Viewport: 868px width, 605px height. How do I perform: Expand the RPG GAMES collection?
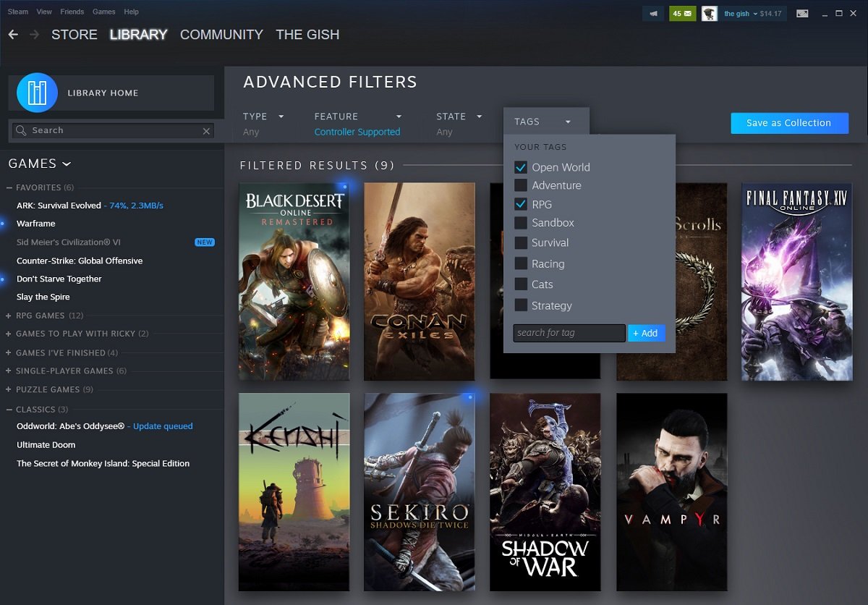9,316
